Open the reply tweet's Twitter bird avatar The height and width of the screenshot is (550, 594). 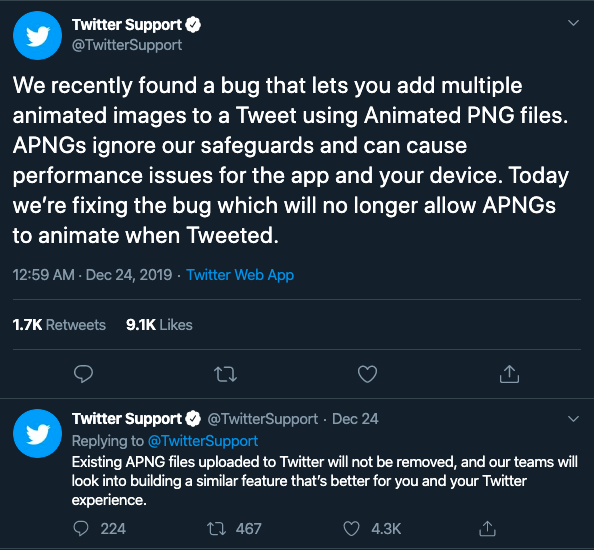click(37, 433)
